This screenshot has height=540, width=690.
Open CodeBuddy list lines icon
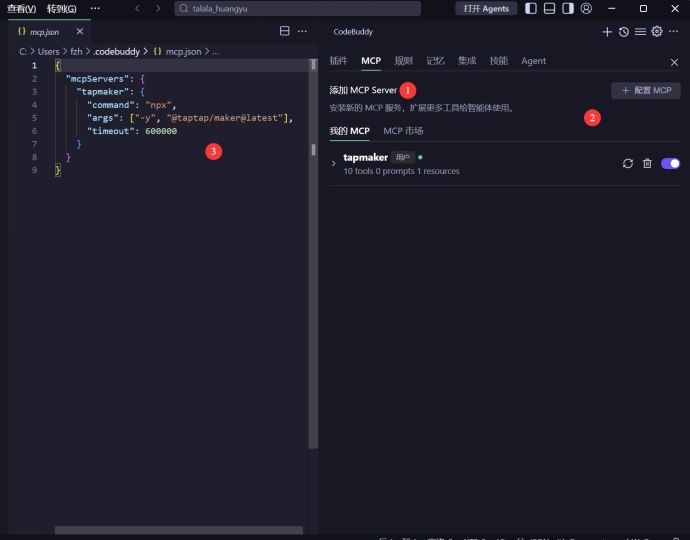(640, 32)
